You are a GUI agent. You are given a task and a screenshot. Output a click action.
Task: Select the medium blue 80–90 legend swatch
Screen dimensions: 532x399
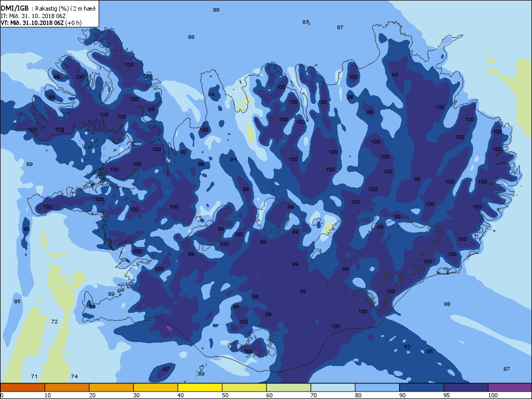pos(377,387)
